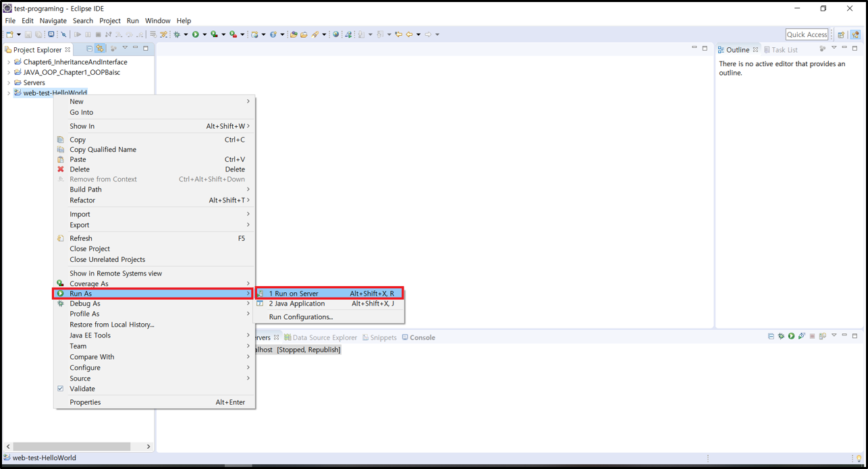
Task: Choose Run on Server
Action: (x=329, y=294)
